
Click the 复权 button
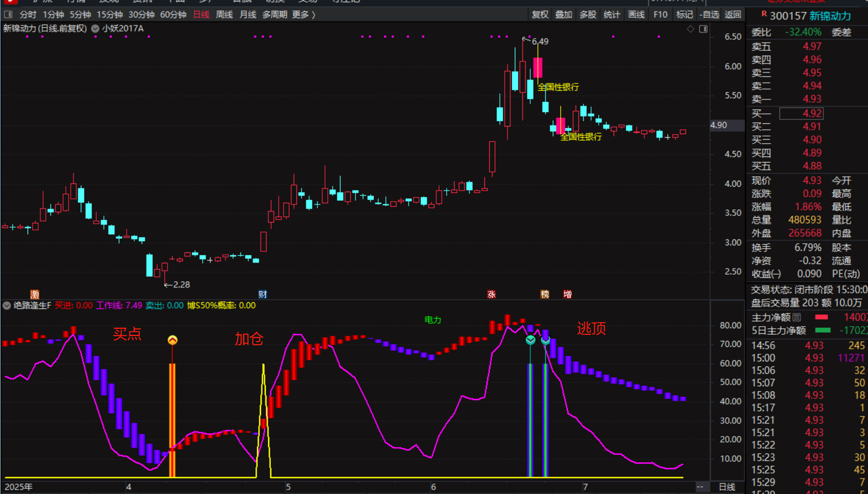[x=540, y=14]
